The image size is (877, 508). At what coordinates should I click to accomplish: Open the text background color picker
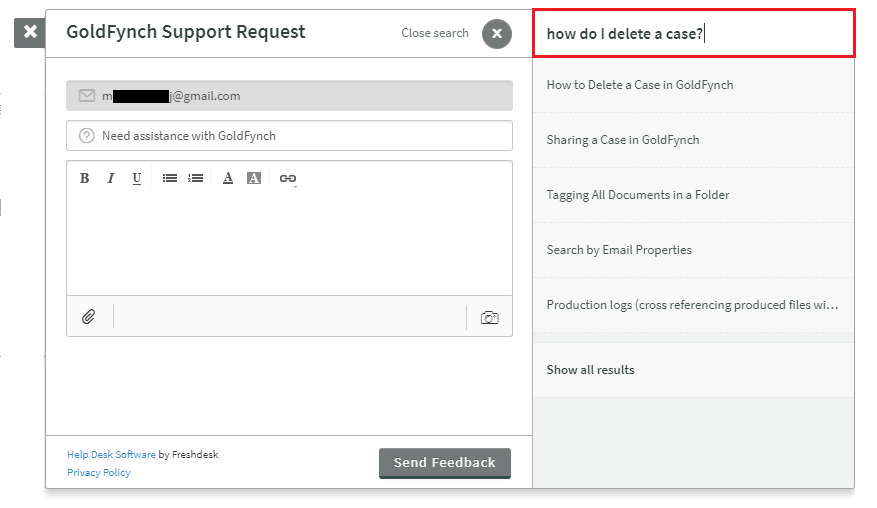[254, 178]
